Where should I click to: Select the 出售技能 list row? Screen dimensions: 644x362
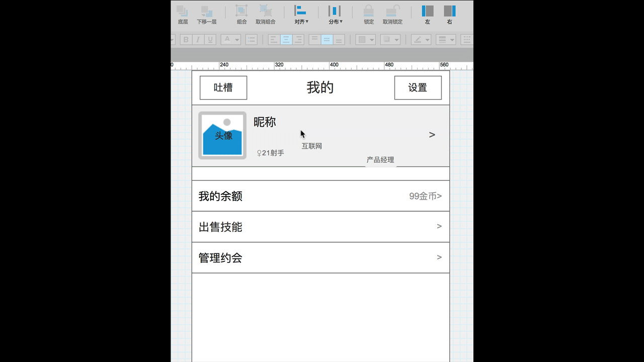[320, 227]
